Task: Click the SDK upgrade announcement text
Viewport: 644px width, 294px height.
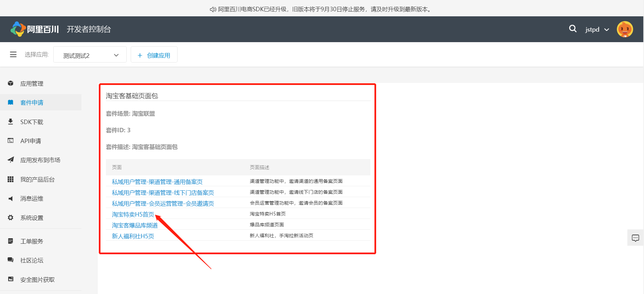Action: coord(325,10)
